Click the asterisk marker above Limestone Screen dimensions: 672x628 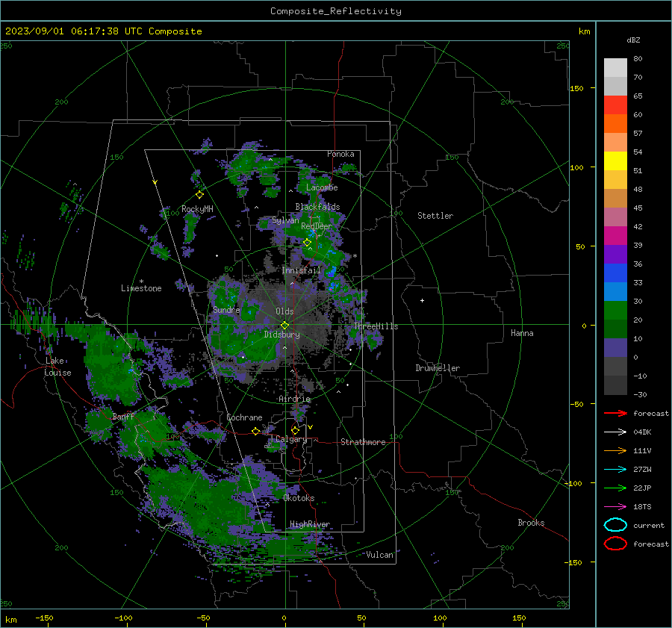point(141,282)
